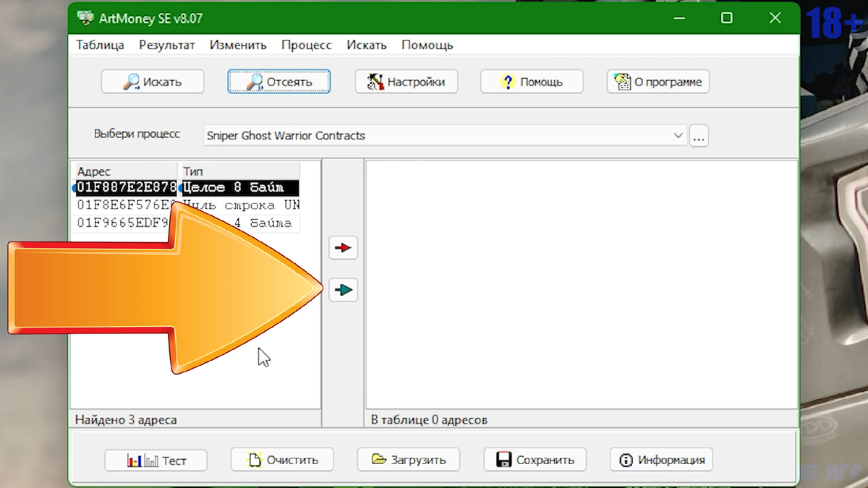Viewport: 868px width, 488px height.
Task: Click the Адрес column header
Action: 127,171
